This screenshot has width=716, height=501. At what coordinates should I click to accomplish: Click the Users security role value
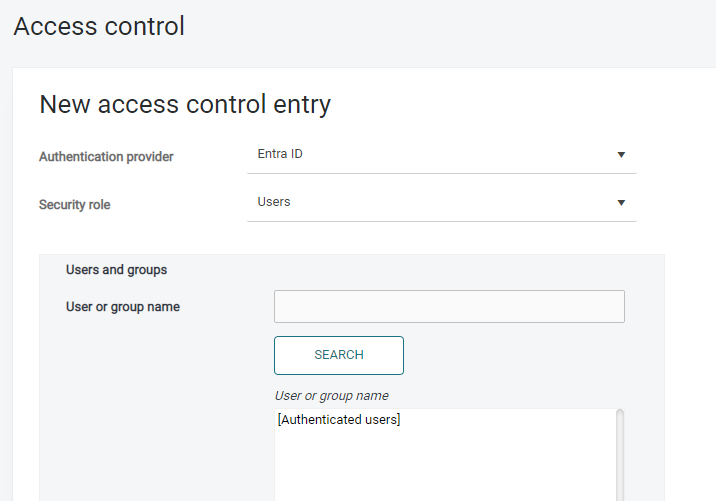pos(274,202)
